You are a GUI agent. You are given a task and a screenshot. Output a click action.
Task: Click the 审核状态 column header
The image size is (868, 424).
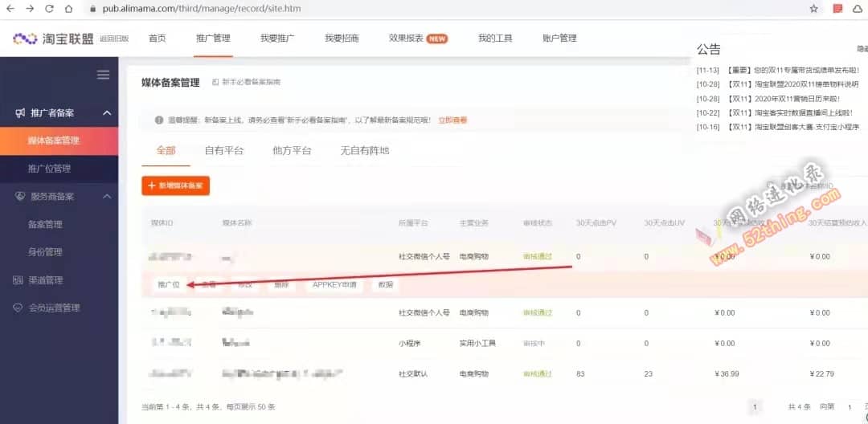(x=538, y=223)
